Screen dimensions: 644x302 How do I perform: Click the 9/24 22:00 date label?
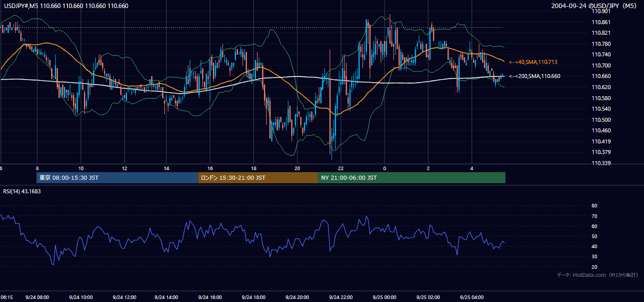pos(340,297)
